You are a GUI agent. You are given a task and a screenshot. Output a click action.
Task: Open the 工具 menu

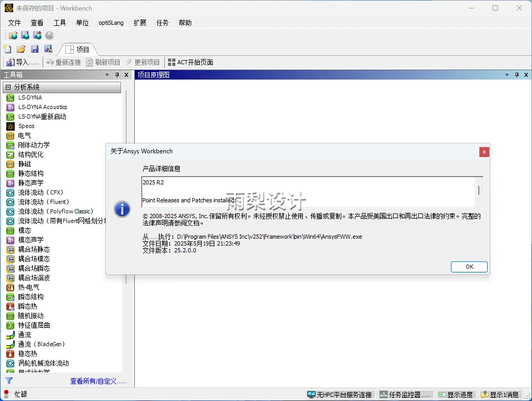[x=60, y=23]
